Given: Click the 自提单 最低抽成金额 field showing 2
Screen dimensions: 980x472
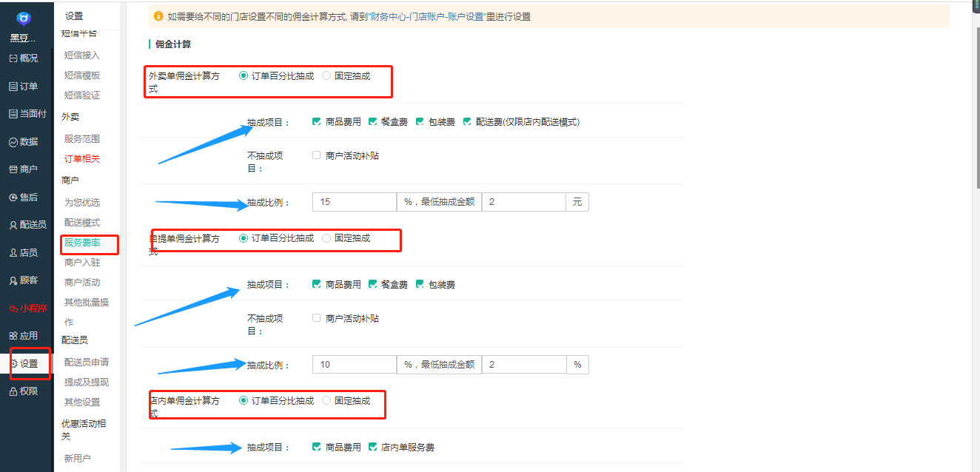Looking at the screenshot, I should pyautogui.click(x=524, y=365).
